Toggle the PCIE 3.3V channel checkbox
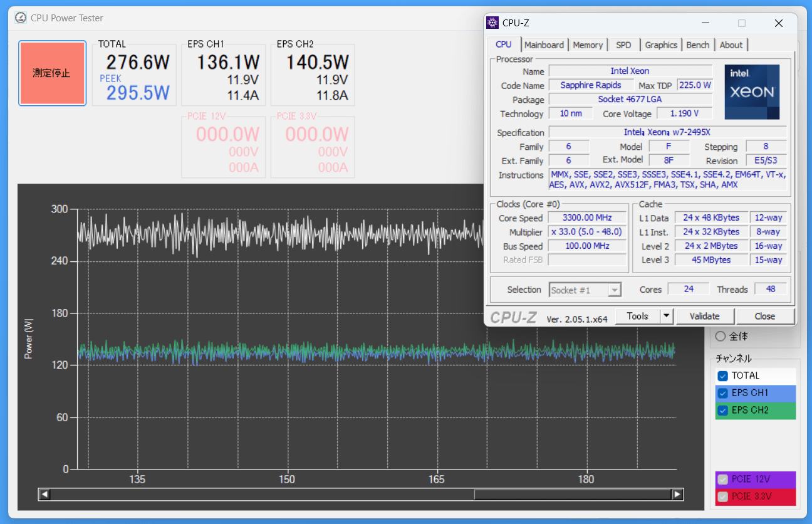This screenshot has width=812, height=524. (x=722, y=496)
